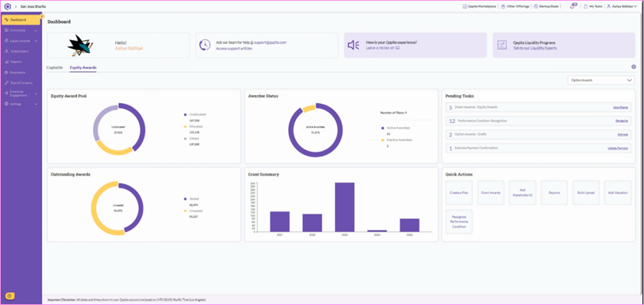Click Recognize Performance Condition quick action

click(460, 222)
